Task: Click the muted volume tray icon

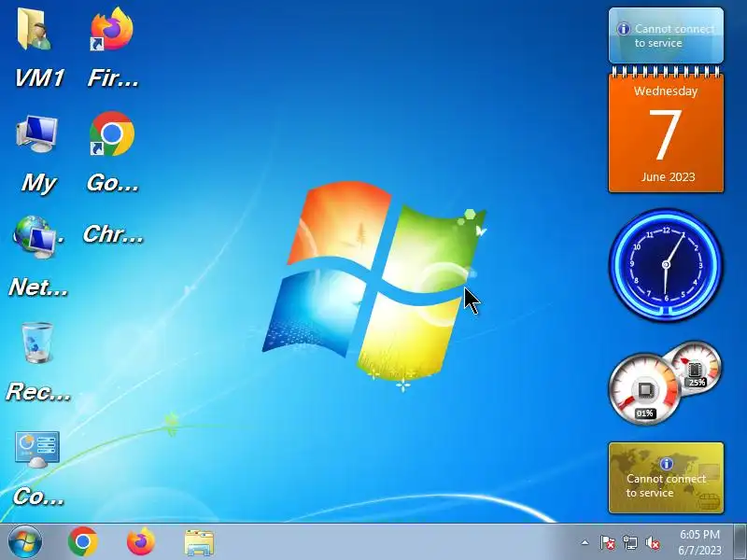Action: coord(652,542)
